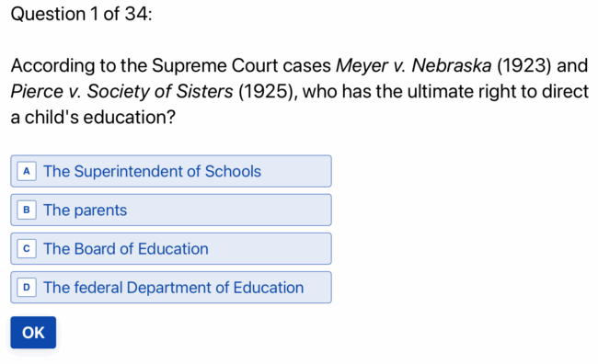Select answer "The parents"
The width and height of the screenshot is (598, 364).
[171, 210]
